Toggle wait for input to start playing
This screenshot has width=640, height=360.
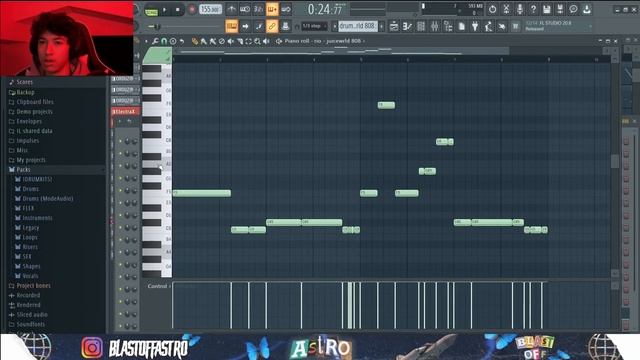[x=245, y=9]
